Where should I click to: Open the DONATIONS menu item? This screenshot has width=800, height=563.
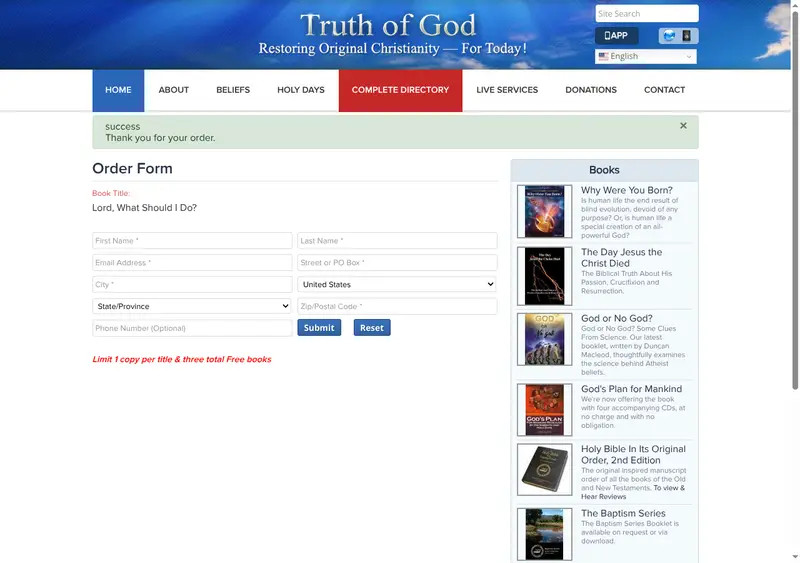[591, 90]
